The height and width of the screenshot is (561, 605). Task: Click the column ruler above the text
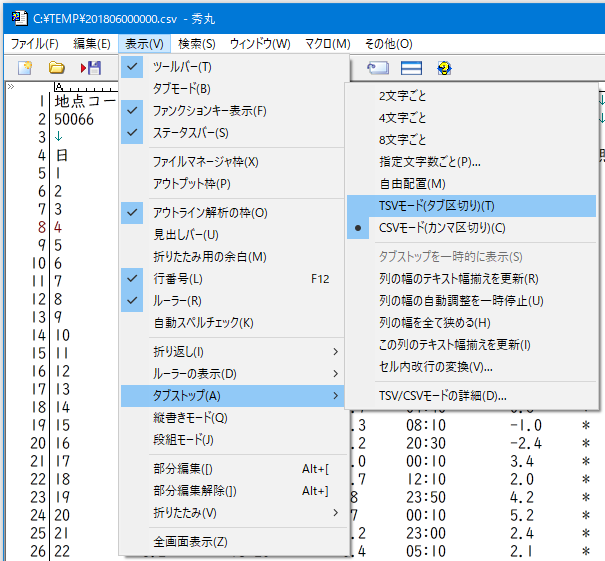pyautogui.click(x=86, y=87)
